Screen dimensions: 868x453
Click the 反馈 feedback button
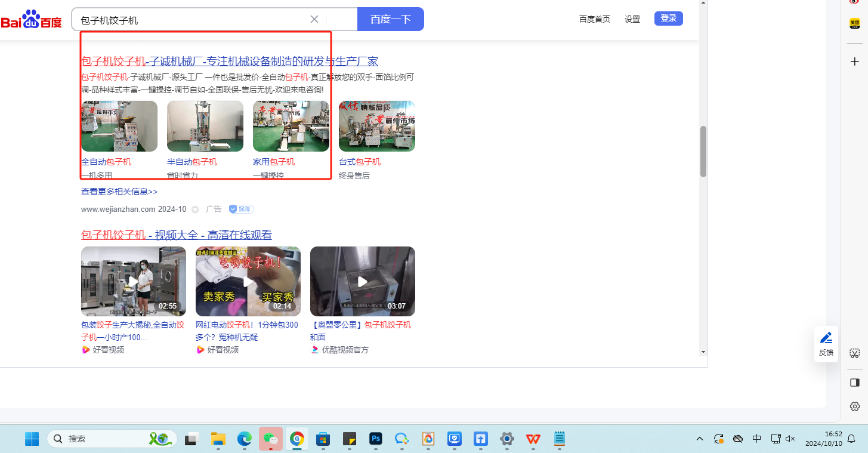point(826,344)
